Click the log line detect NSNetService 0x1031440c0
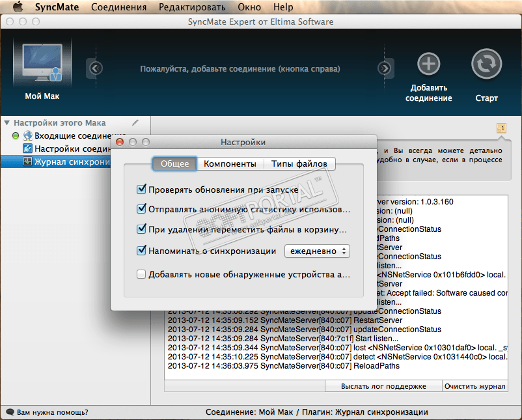The height and width of the screenshot is (420, 522). tap(338, 357)
